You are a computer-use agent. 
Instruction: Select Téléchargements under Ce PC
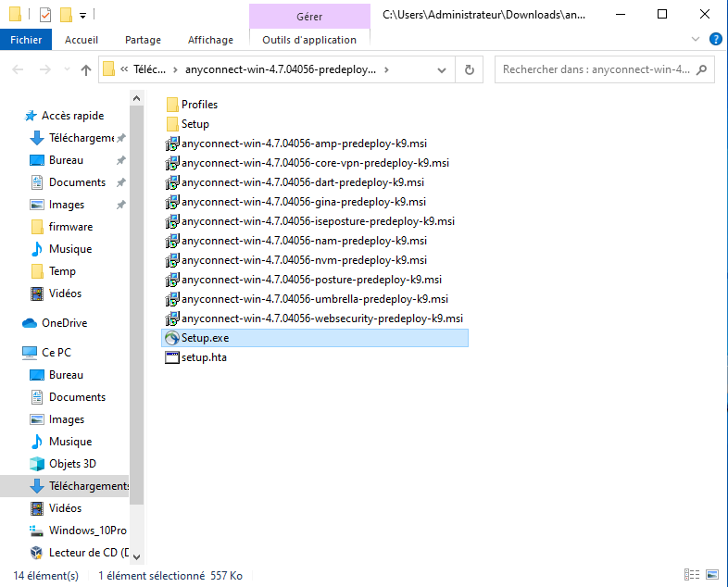(88, 486)
